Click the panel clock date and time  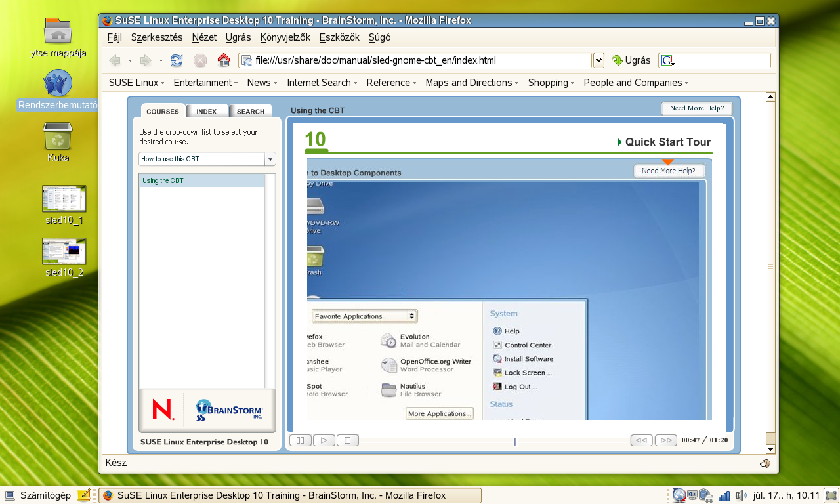(787, 495)
